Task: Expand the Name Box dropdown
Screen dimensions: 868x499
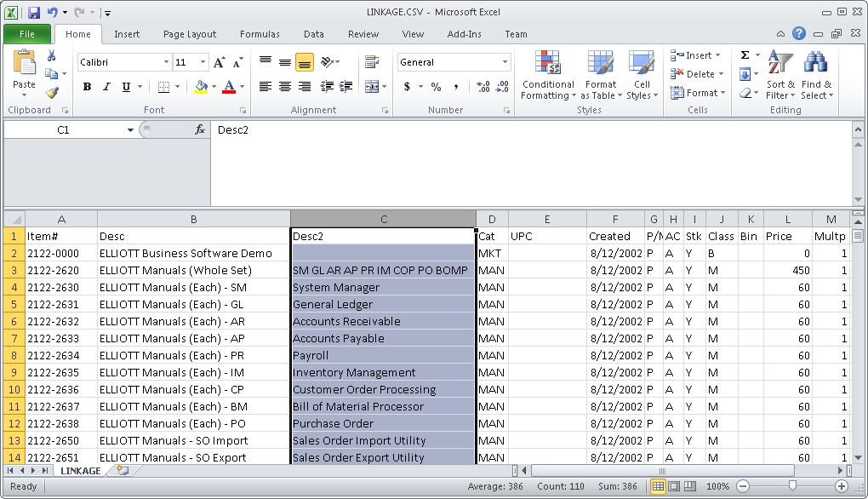Action: point(130,130)
